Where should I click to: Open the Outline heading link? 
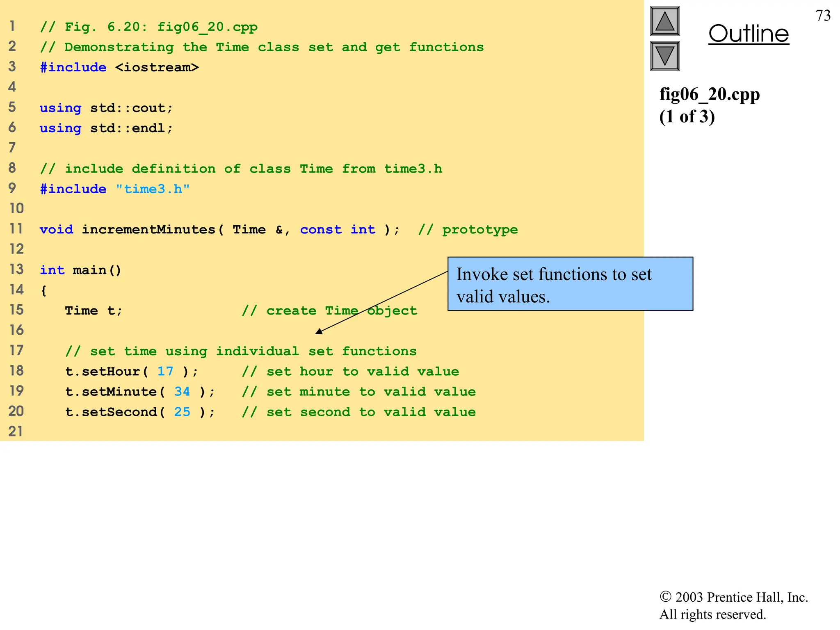click(x=749, y=34)
